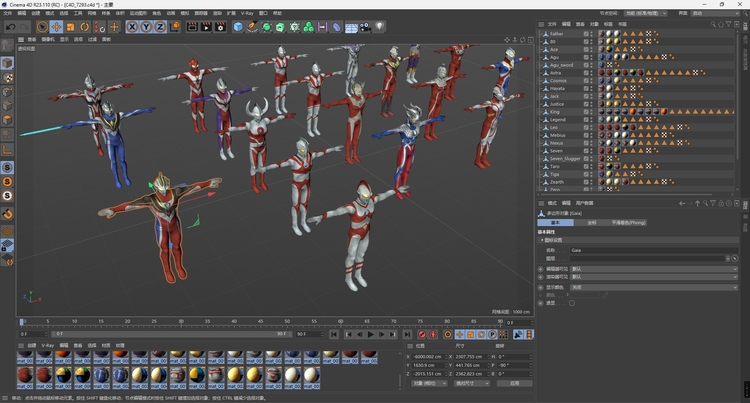Enable the Axis mode L-shaped icon
Screen dimensions: 750x403
[7, 150]
